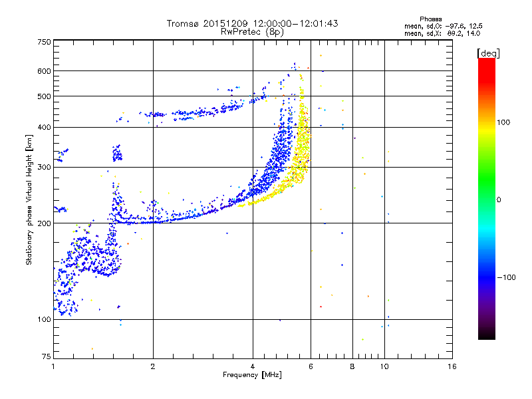Click the 'Stationary phase Virtual Height [km]' axis label
This screenshot has width=532, height=399.
coord(29,199)
